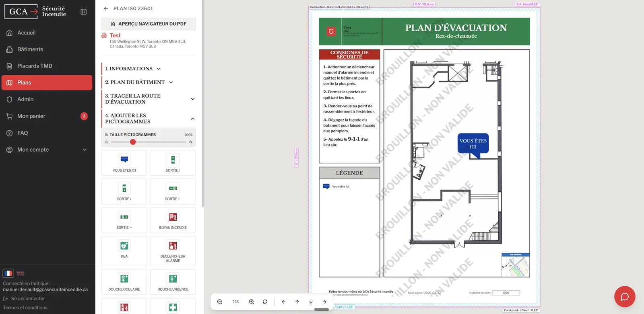
Task: Open Termes et conditions link
Action: point(25,308)
